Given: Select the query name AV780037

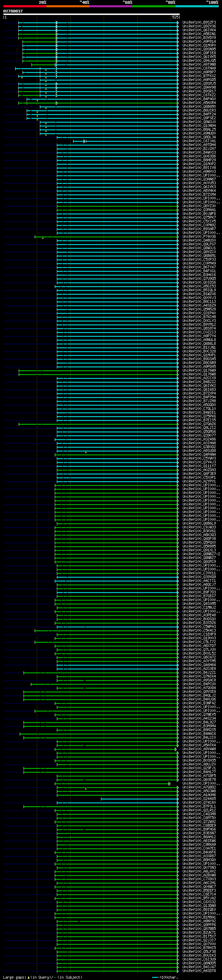Looking at the screenshot, I should [x=13, y=11].
